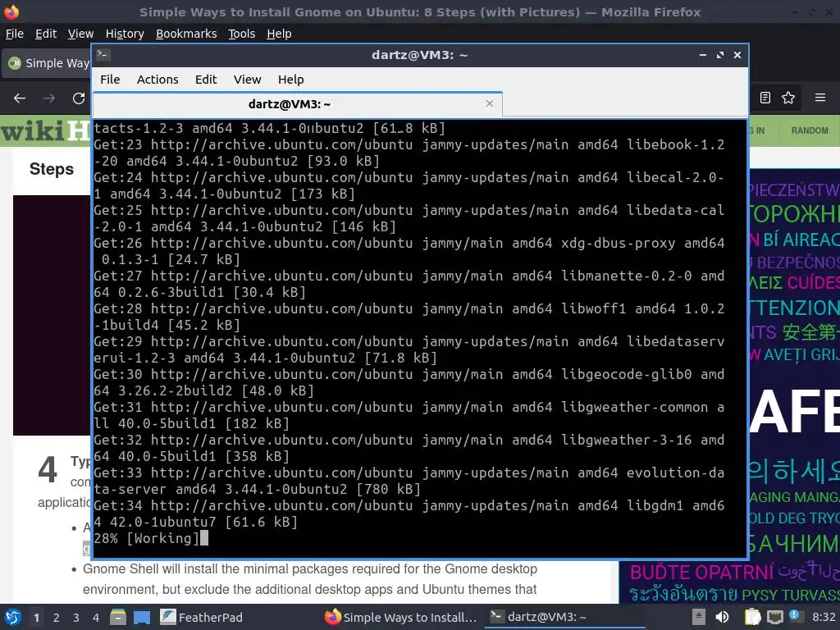Click 'Get:26' xdg-dbus-proxy line in terminal
Viewport: 840px width, 630px height.
[409, 251]
